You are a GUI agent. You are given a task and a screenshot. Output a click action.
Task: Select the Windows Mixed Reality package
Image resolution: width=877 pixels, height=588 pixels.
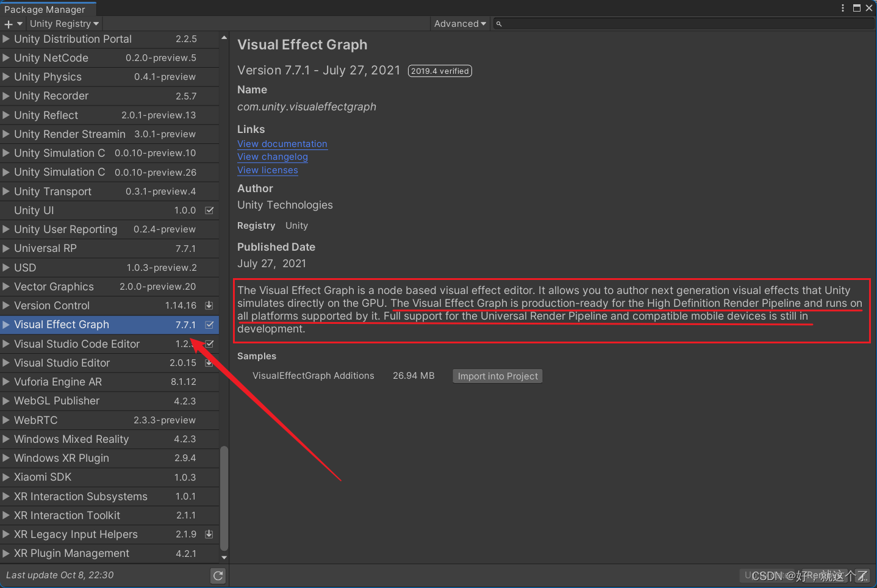pyautogui.click(x=109, y=439)
